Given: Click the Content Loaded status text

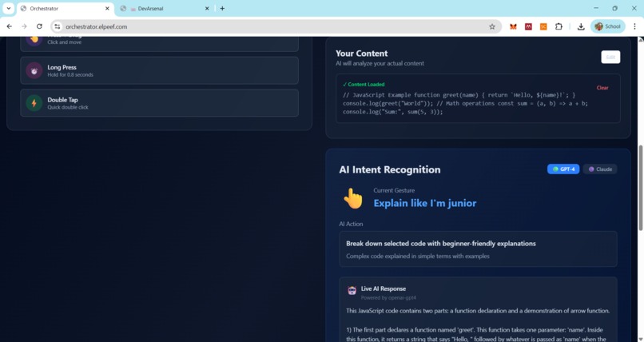Looking at the screenshot, I should 364,84.
